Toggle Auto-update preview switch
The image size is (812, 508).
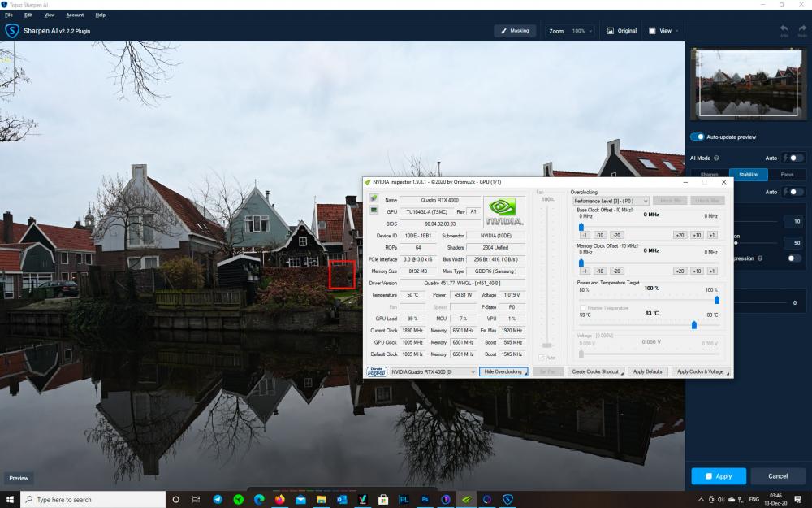pyautogui.click(x=697, y=137)
